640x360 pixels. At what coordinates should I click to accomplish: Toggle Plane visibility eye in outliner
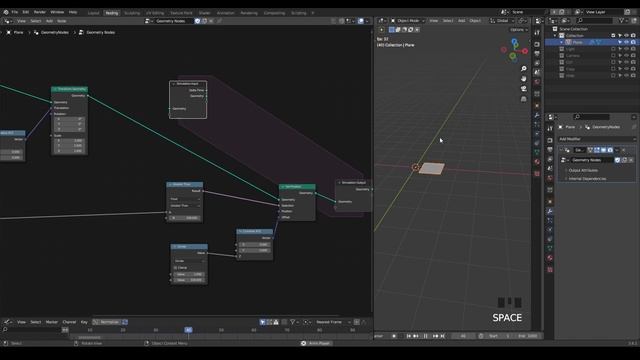(627, 42)
